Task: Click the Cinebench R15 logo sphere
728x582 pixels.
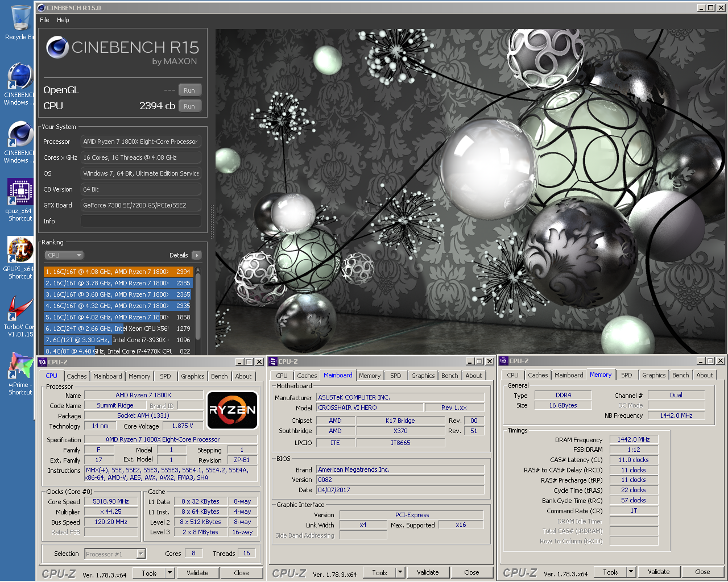Action: pyautogui.click(x=57, y=48)
